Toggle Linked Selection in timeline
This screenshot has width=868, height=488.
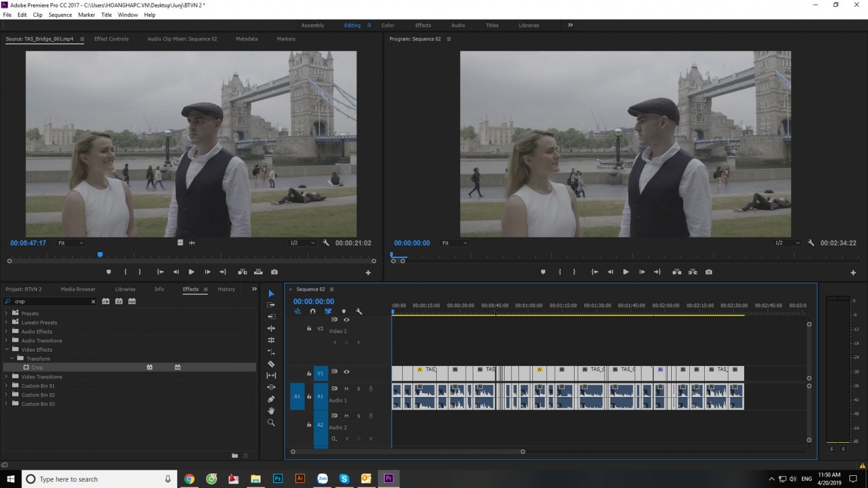click(x=328, y=311)
